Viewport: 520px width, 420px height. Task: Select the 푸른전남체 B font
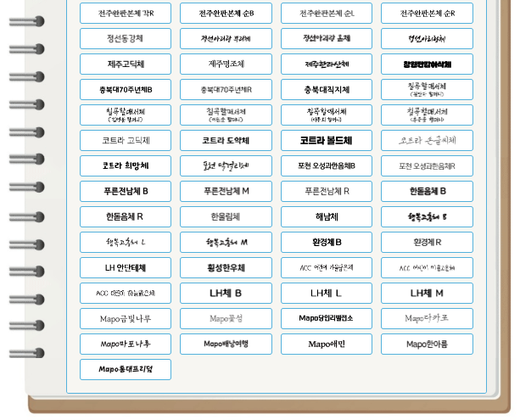(126, 191)
